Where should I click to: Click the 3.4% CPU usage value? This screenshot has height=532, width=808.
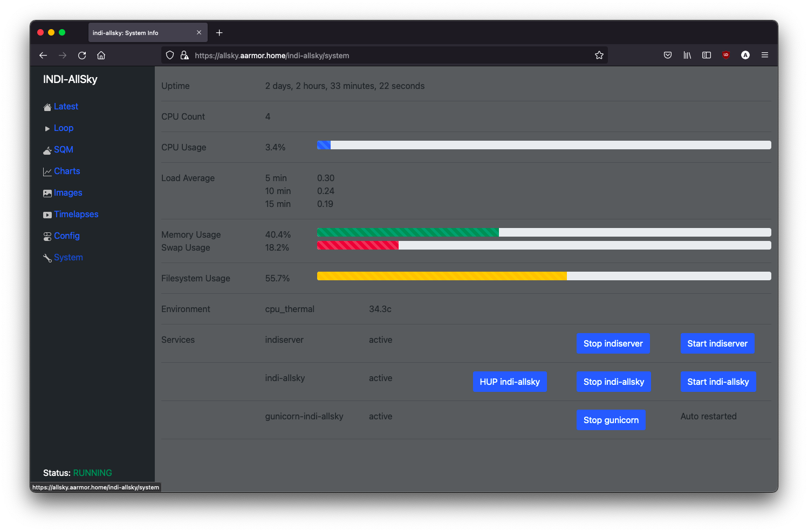coord(275,147)
